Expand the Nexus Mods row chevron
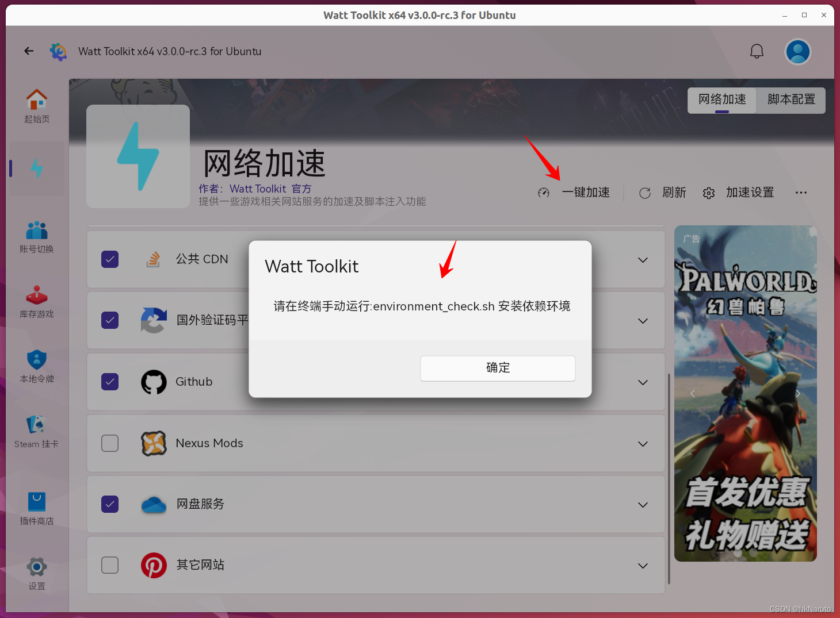This screenshot has width=840, height=618. pyautogui.click(x=643, y=444)
